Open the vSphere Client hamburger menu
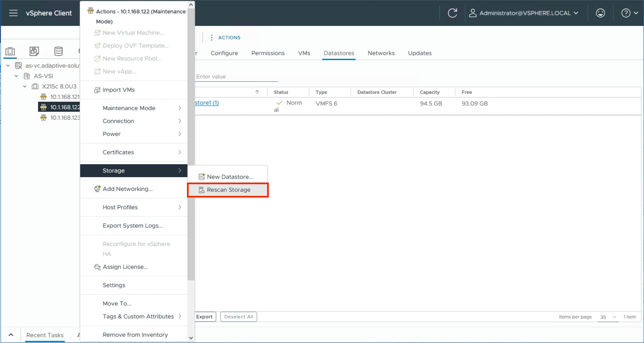 click(x=13, y=13)
